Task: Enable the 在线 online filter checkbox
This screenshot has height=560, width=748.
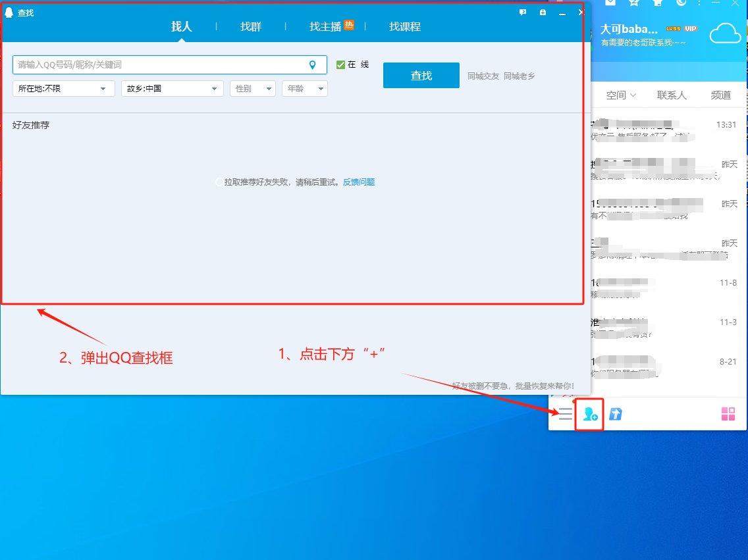Action: (340, 64)
